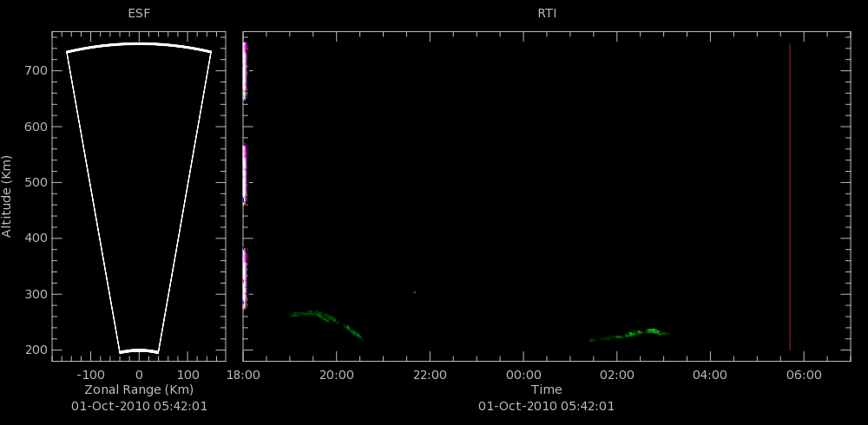Click the timestamp under the ESF plot
Viewport: 868px width, 425px height.
(x=139, y=406)
